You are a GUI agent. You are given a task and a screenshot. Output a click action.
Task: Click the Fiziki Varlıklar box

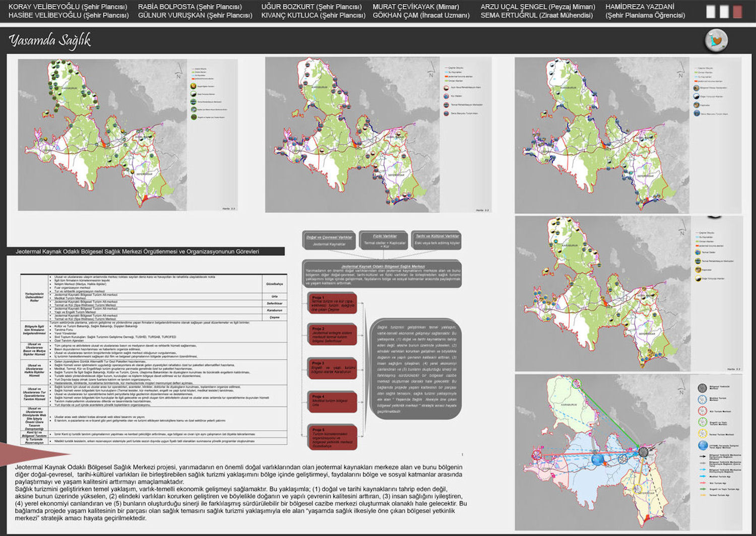(384, 240)
